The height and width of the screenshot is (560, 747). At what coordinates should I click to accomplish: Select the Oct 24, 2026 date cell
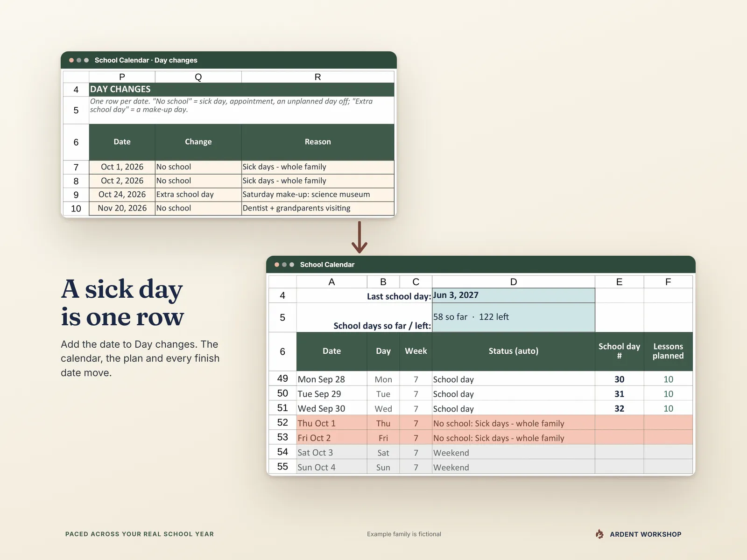click(122, 195)
